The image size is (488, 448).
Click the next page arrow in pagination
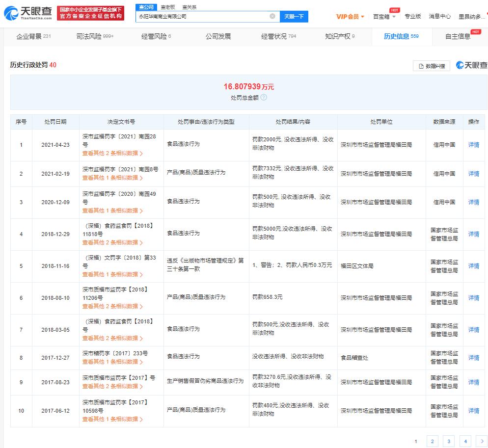click(482, 441)
